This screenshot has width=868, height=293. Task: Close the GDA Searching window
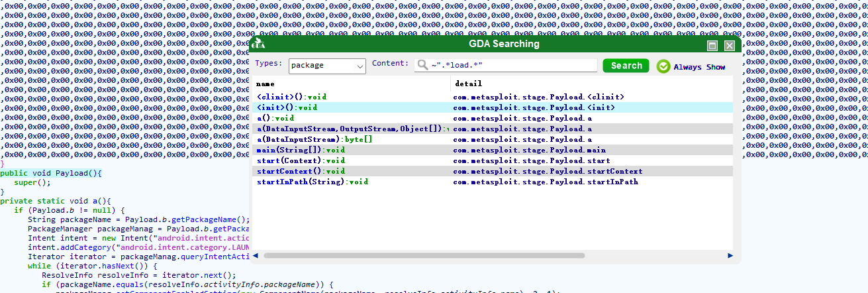[x=729, y=46]
